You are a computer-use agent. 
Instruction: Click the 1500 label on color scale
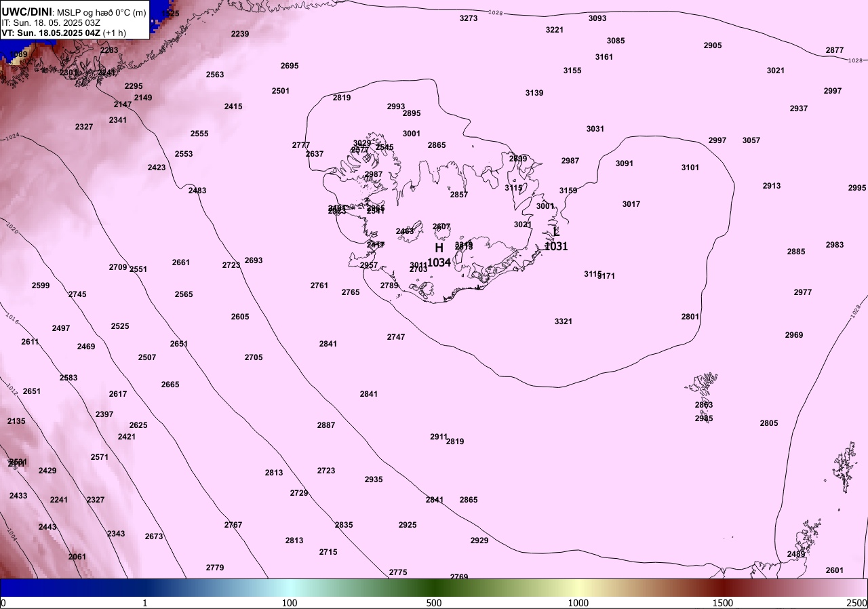(x=723, y=603)
